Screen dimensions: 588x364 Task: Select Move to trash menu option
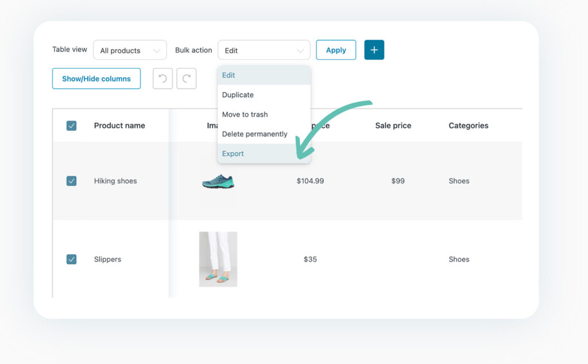245,114
